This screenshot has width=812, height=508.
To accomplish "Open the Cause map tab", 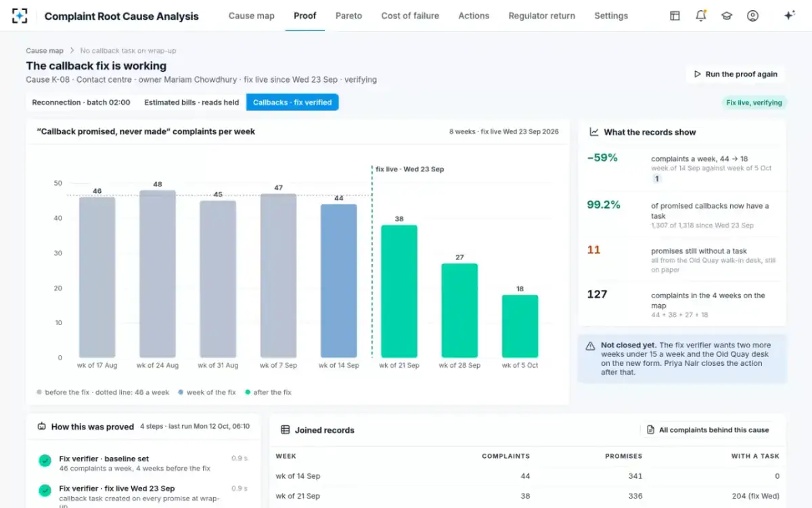I will 252,16.
